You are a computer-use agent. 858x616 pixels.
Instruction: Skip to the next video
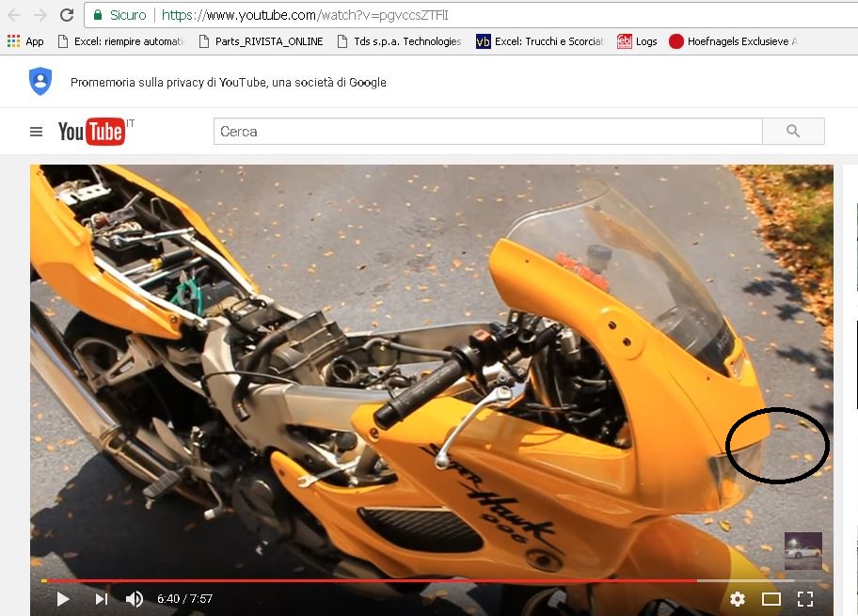101,599
